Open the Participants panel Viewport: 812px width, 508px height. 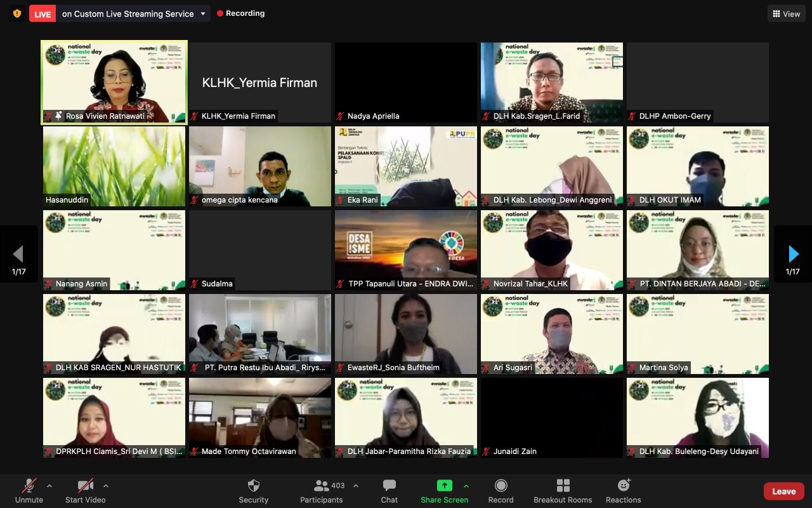pos(321,490)
